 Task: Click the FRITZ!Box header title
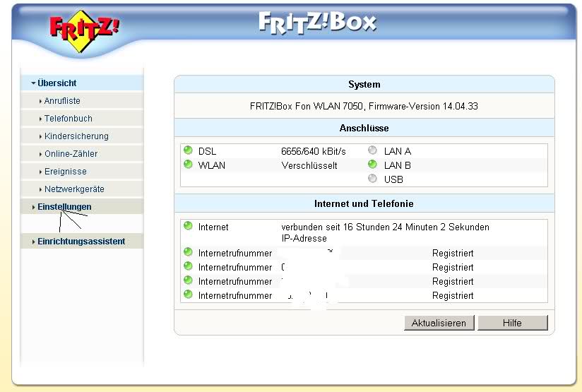(317, 23)
